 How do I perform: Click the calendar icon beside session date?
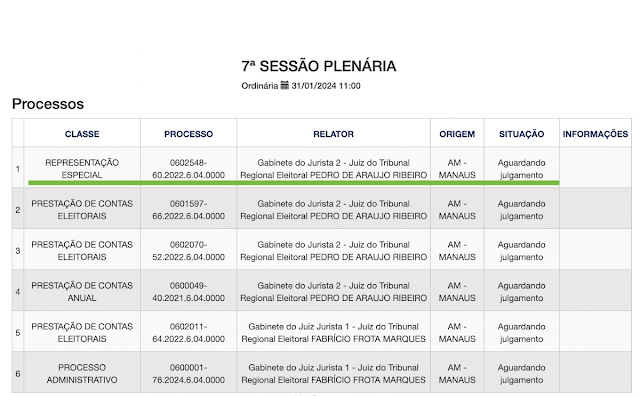point(284,85)
